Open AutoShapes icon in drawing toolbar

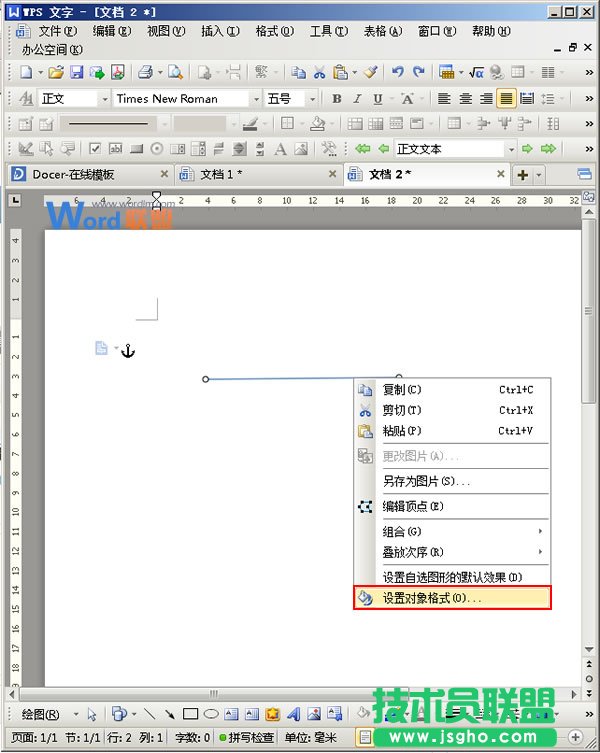[x=119, y=714]
